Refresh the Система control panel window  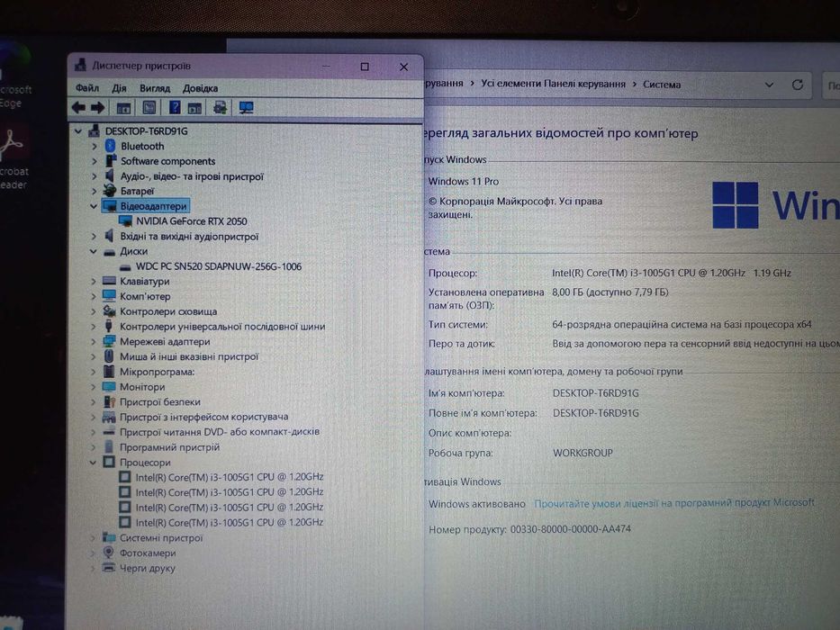[798, 85]
